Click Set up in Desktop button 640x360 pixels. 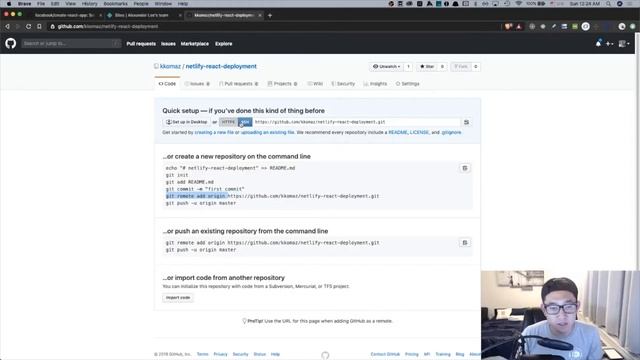(187, 122)
